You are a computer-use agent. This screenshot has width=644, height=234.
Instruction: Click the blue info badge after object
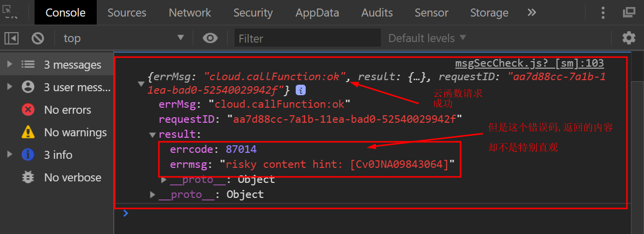point(301,90)
